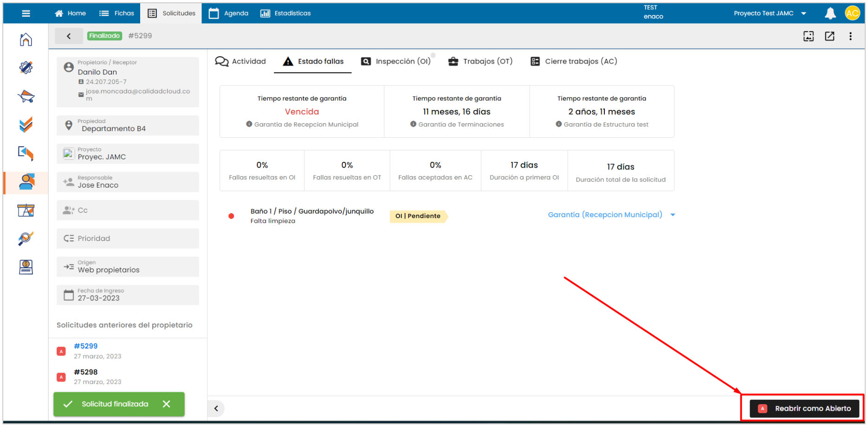Click Reabrir como Abierto button
Screen dimensions: 868x427
(x=804, y=408)
